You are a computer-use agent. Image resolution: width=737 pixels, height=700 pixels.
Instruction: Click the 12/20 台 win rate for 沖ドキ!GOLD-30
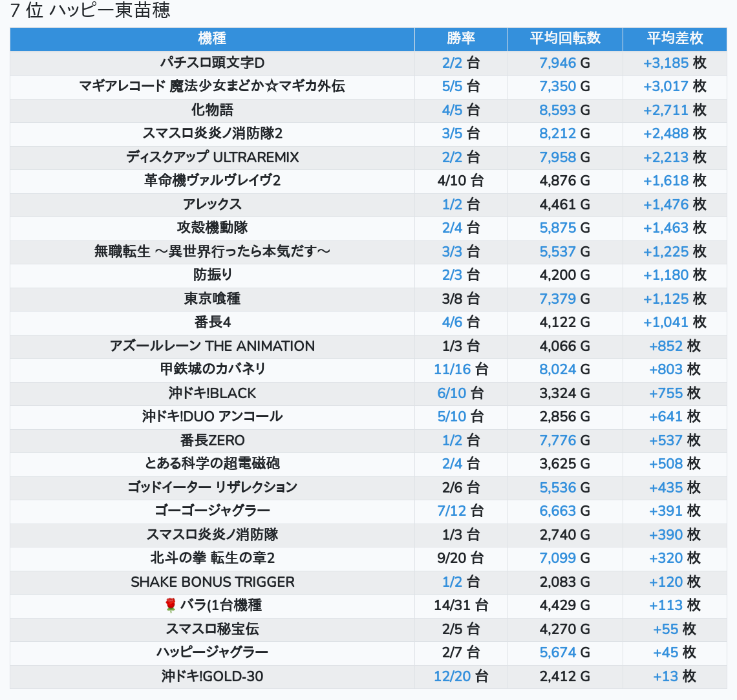coord(460,676)
